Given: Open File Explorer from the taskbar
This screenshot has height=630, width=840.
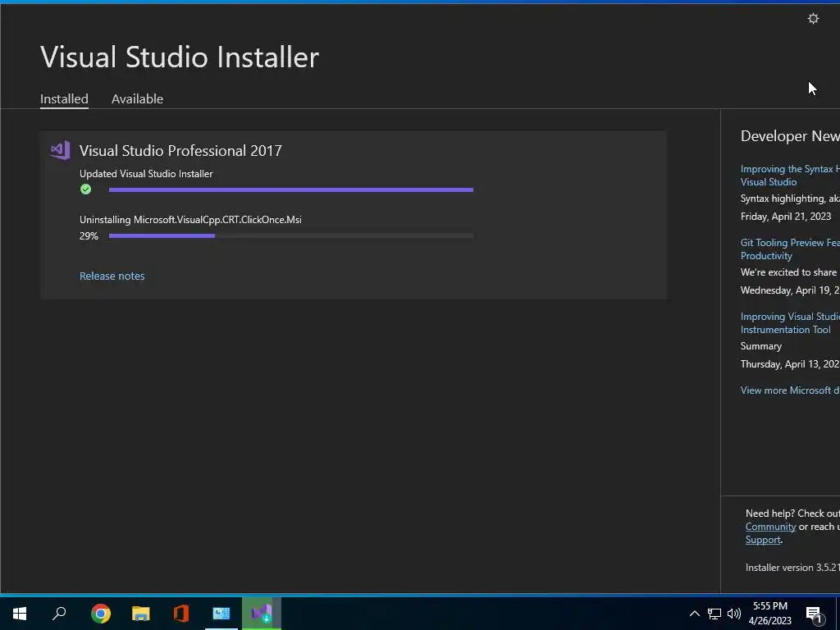Looking at the screenshot, I should [141, 614].
